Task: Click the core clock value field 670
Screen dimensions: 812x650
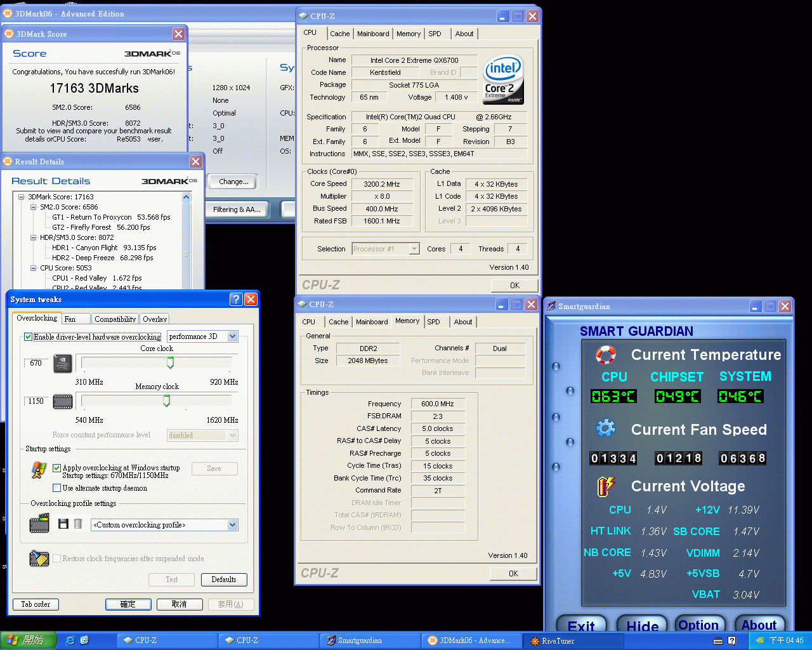Action: point(36,363)
